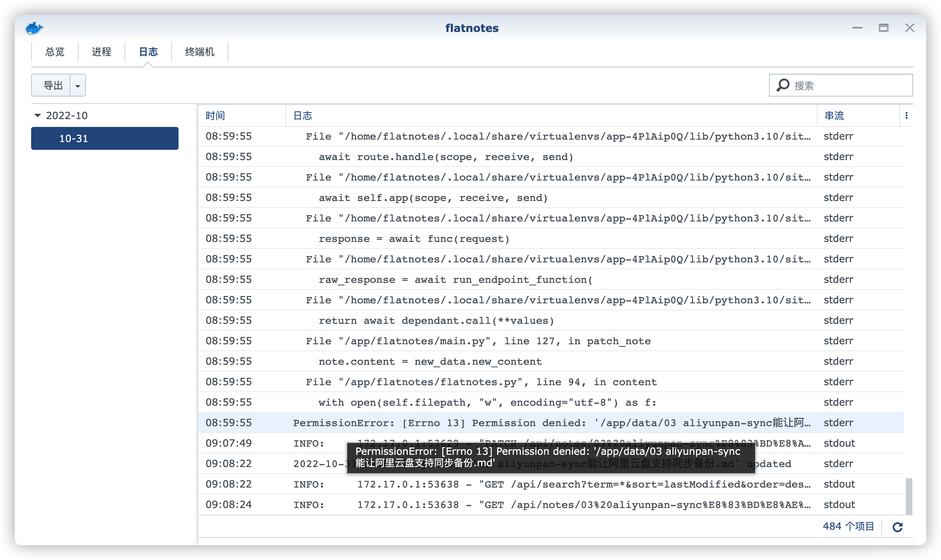This screenshot has width=941, height=560.
Task: Select the PermissionError Errno 13 log row
Action: [551, 422]
